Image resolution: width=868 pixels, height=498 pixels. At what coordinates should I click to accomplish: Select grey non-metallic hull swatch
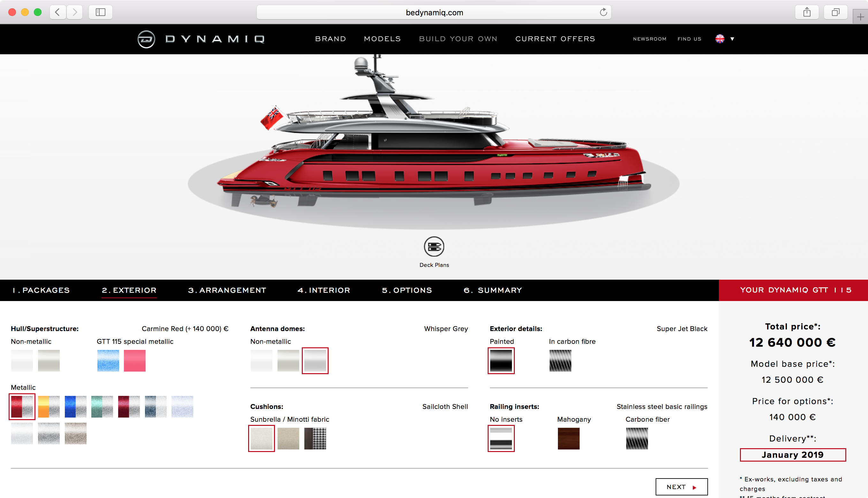point(49,360)
